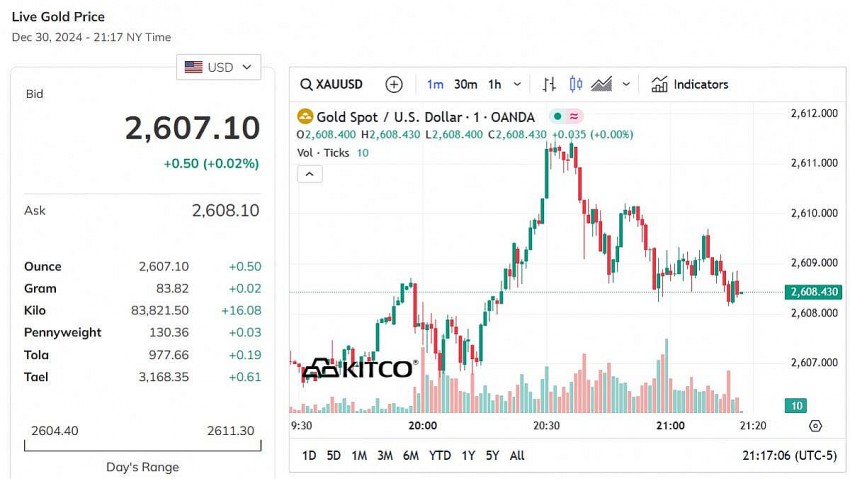Toggle the 1m timeframe
This screenshot has width=850, height=479.
(435, 85)
